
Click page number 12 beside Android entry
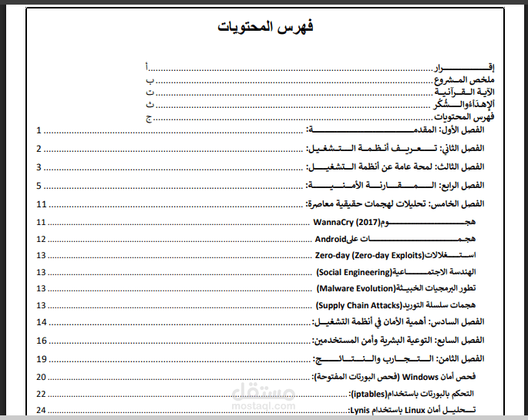pyautogui.click(x=41, y=239)
